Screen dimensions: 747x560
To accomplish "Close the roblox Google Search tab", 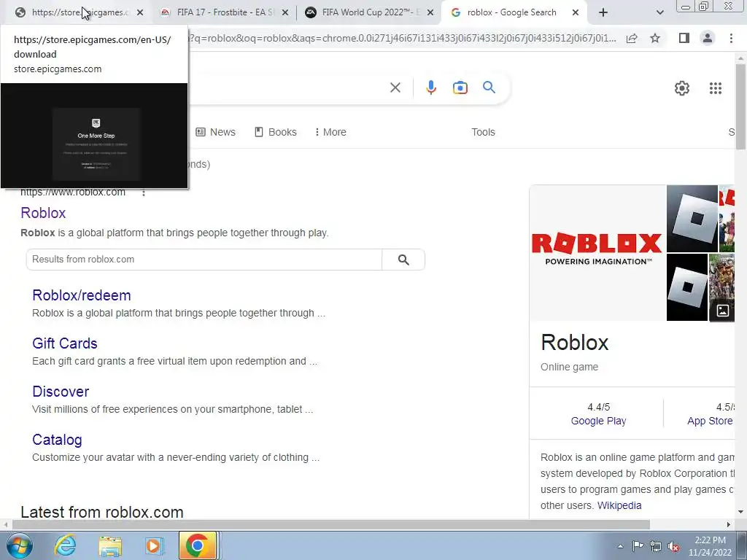I will click(x=576, y=13).
